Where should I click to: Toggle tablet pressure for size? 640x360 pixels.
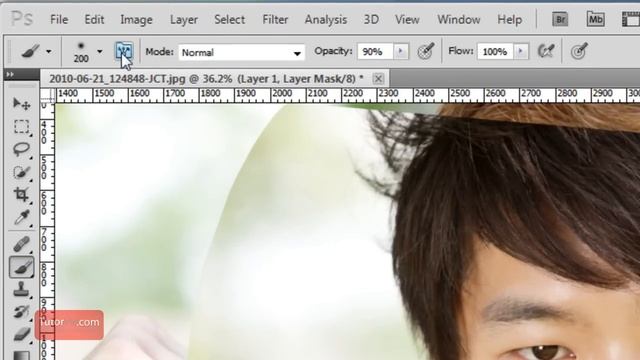pyautogui.click(x=579, y=51)
